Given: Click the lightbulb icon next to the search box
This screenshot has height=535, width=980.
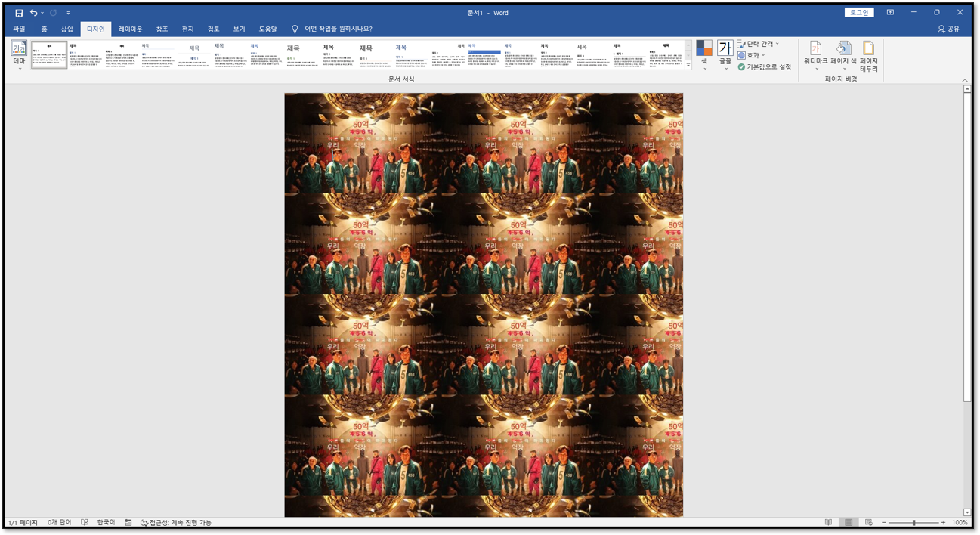Looking at the screenshot, I should tap(295, 29).
